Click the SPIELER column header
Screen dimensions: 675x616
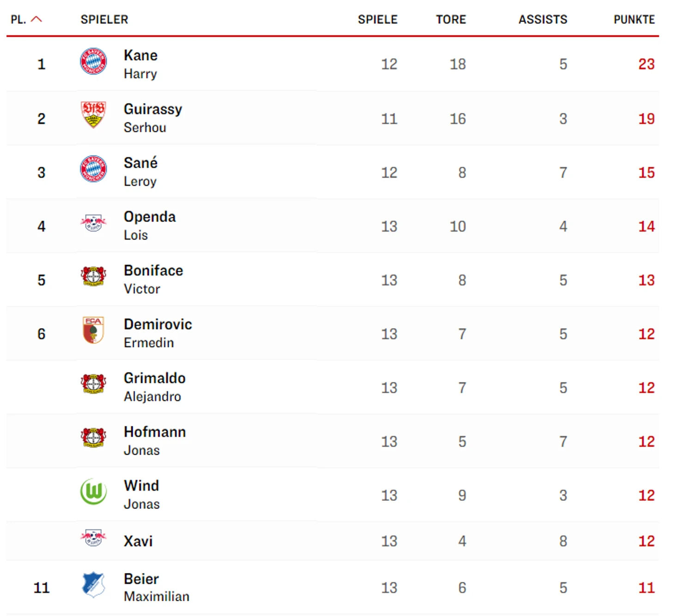(x=104, y=20)
